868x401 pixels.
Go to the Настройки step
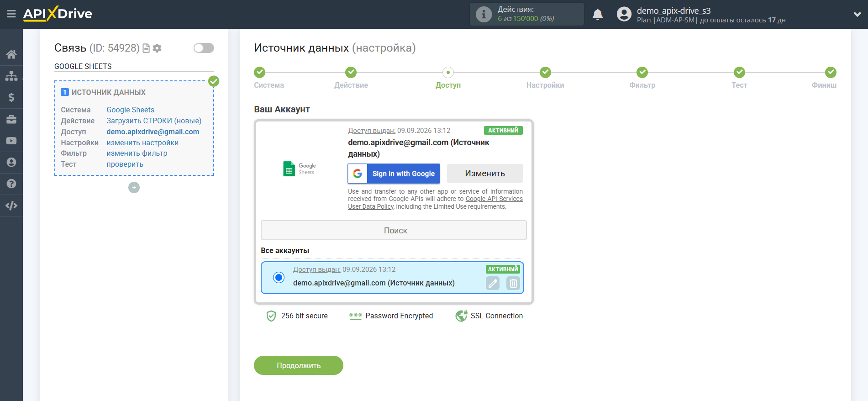(x=545, y=78)
